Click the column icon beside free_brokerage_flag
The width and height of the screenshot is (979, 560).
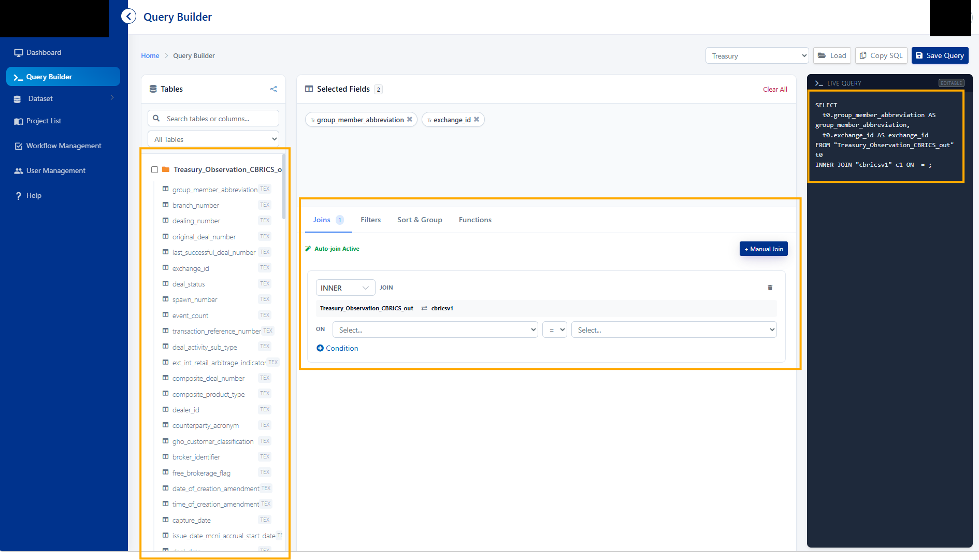pos(166,472)
